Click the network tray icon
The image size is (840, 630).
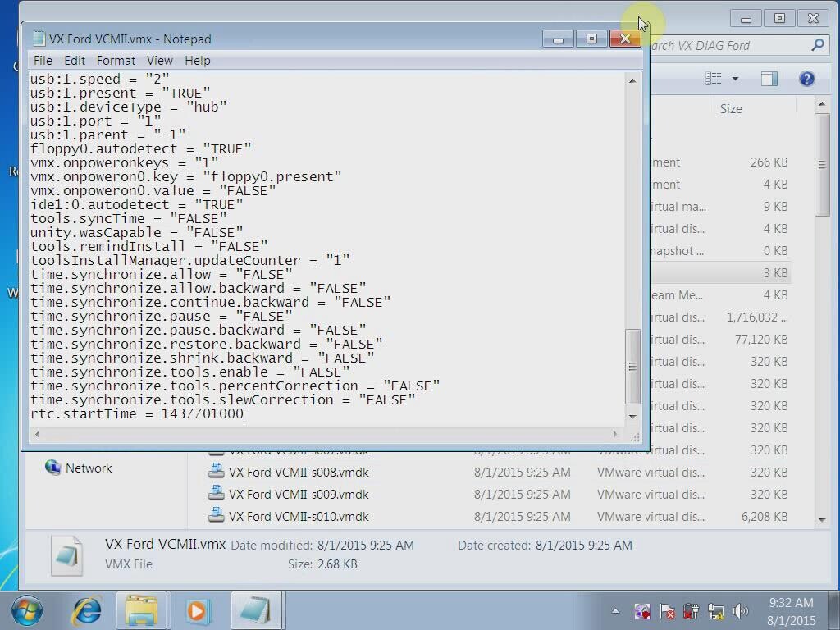715,610
